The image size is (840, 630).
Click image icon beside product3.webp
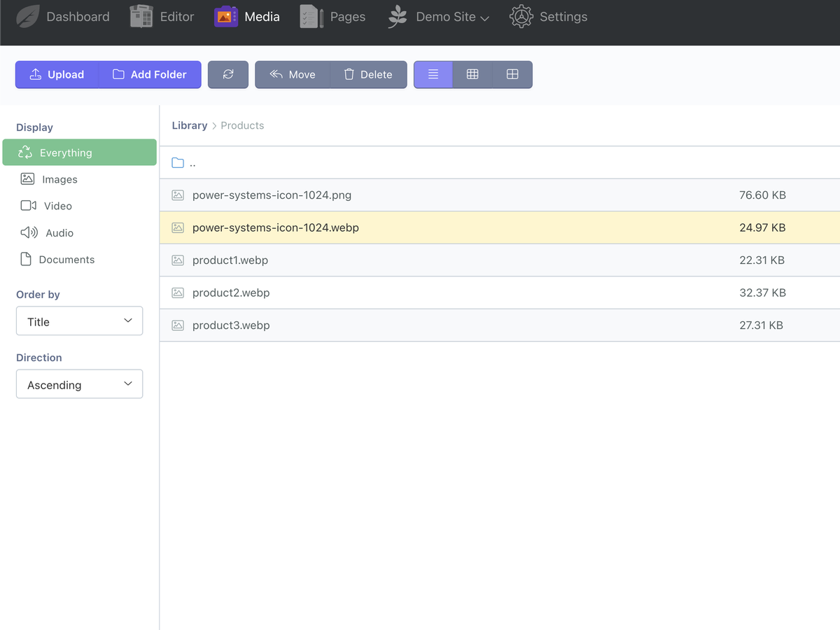(x=178, y=325)
